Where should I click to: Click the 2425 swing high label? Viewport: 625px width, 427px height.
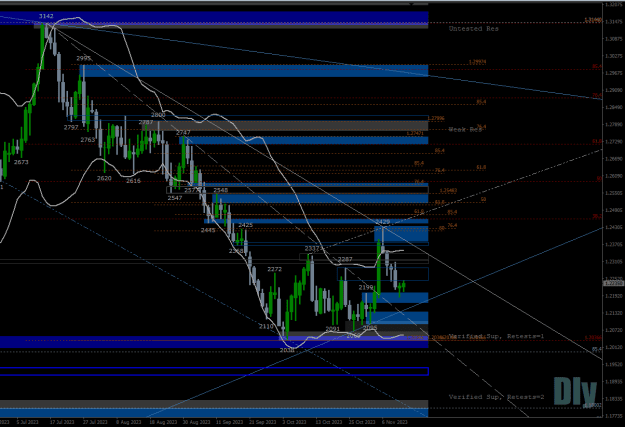click(246, 225)
